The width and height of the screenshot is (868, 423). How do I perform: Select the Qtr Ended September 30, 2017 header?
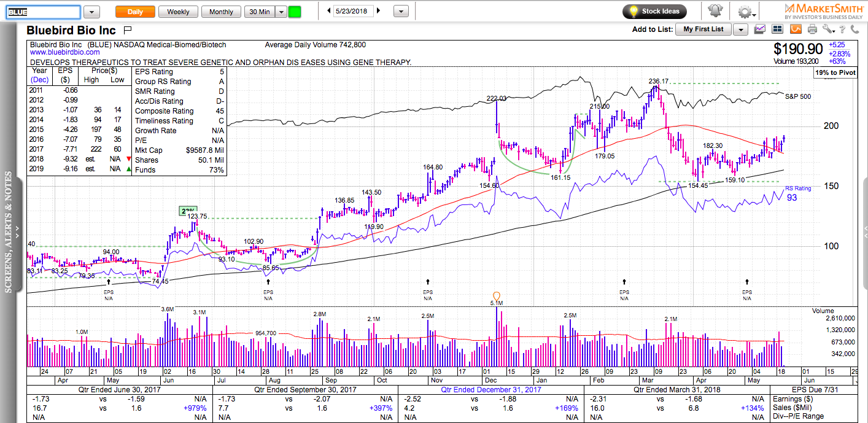click(305, 390)
